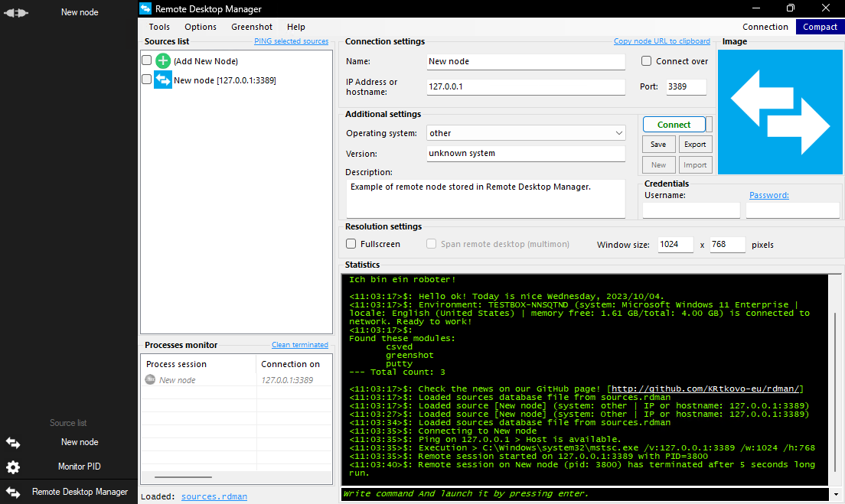The image size is (845, 504).
Task: Click Copy node URL to clipboard link
Action: pos(662,41)
